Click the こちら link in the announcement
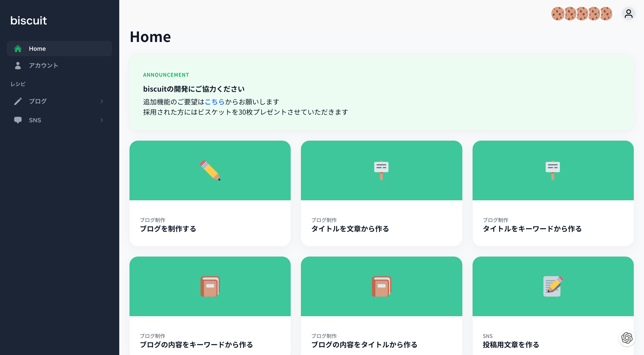This screenshot has width=644, height=355. [214, 102]
